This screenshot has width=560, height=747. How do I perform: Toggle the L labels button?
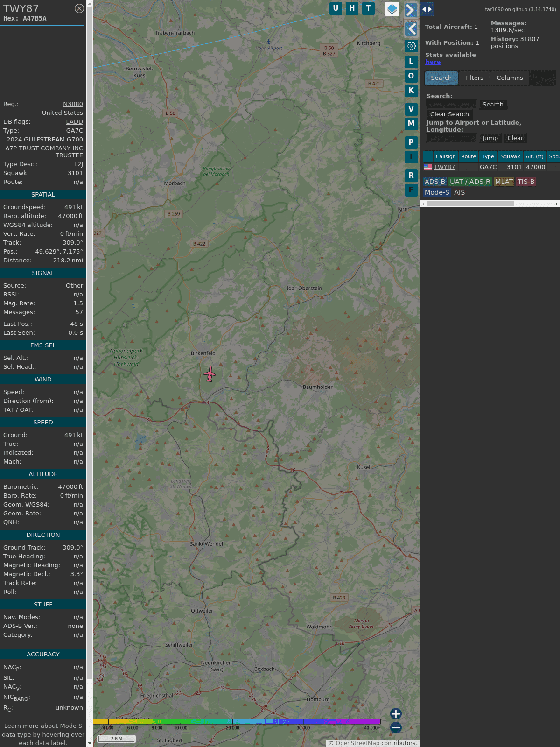pos(411,62)
